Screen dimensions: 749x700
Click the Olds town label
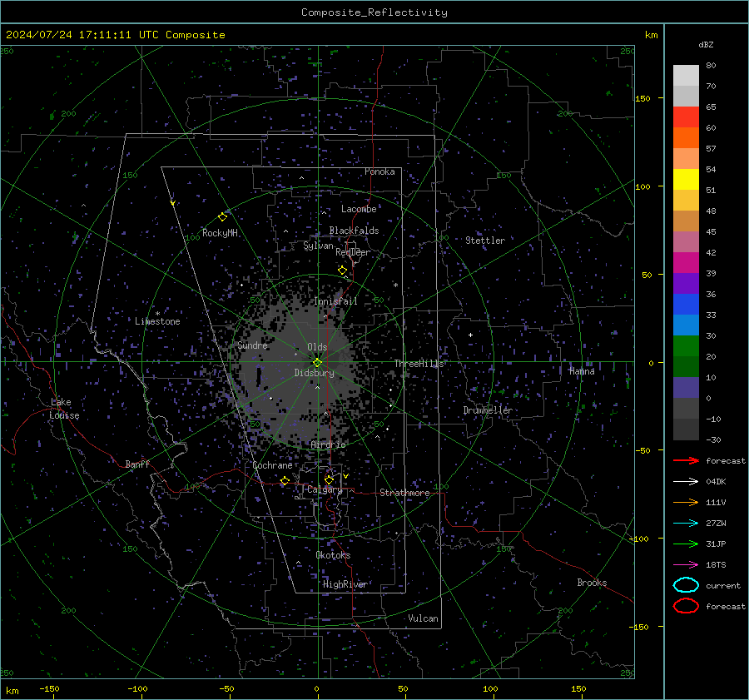pos(317,347)
